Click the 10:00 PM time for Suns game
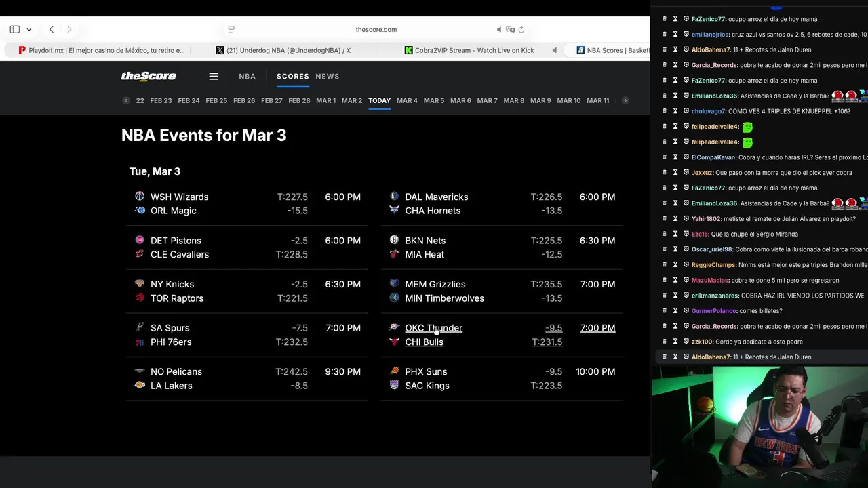This screenshot has width=868, height=488. pyautogui.click(x=595, y=371)
